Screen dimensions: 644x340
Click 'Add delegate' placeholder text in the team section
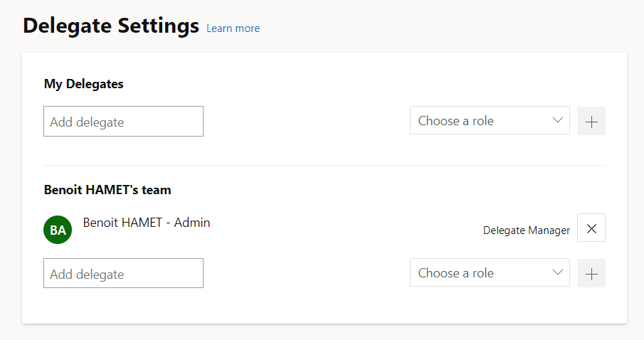(x=87, y=275)
